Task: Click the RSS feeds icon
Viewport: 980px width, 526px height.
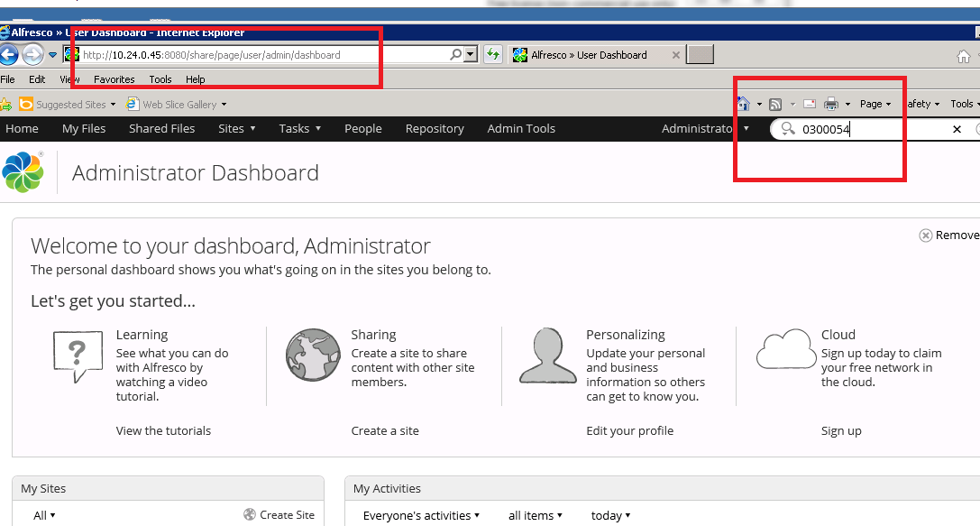Action: tap(775, 104)
